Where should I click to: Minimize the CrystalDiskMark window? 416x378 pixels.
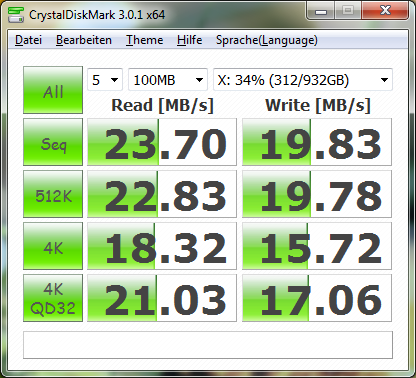point(320,11)
